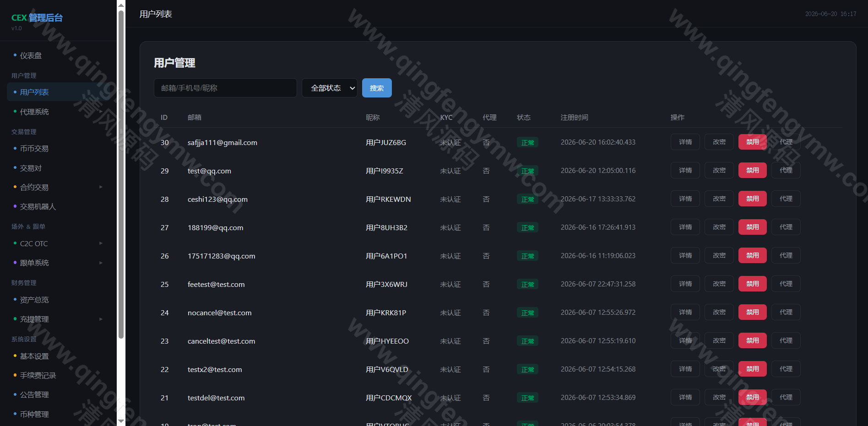This screenshot has height=426, width=868.
Task: Click 详情 for 188199@qq.com
Action: [x=685, y=227]
